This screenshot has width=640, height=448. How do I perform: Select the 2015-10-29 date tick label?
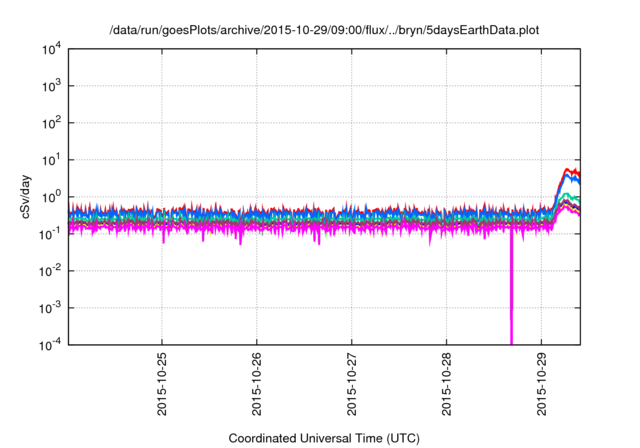541,384
